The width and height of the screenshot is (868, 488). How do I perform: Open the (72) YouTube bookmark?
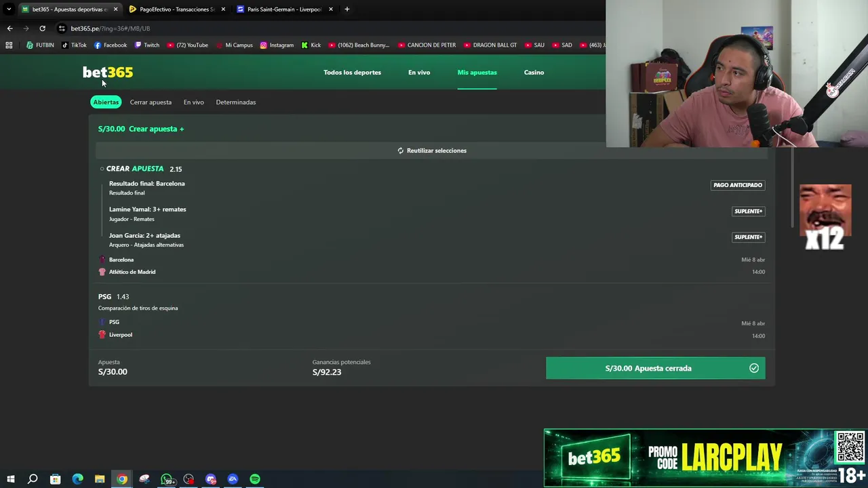click(188, 45)
